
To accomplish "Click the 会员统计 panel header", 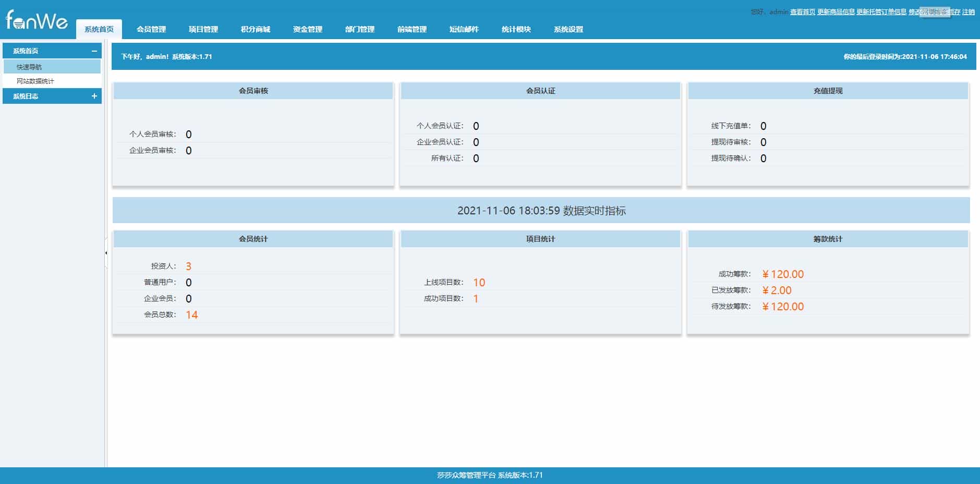I will (253, 239).
